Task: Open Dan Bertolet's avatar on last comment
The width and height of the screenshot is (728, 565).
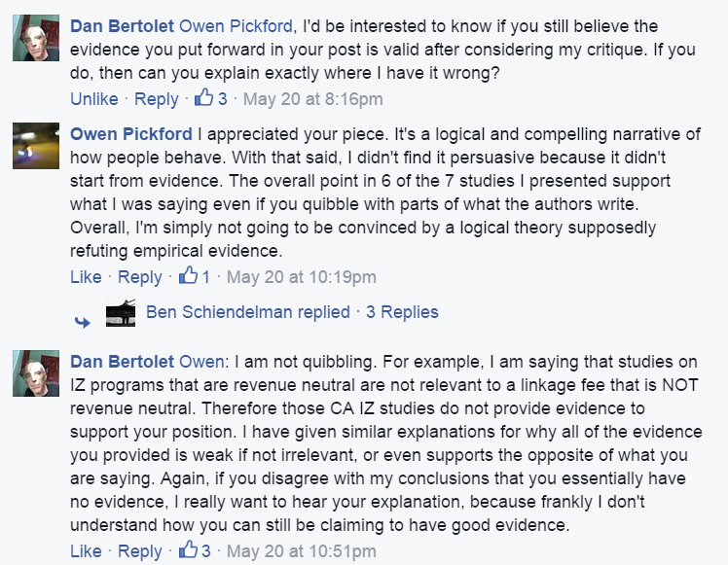Action: 38,374
